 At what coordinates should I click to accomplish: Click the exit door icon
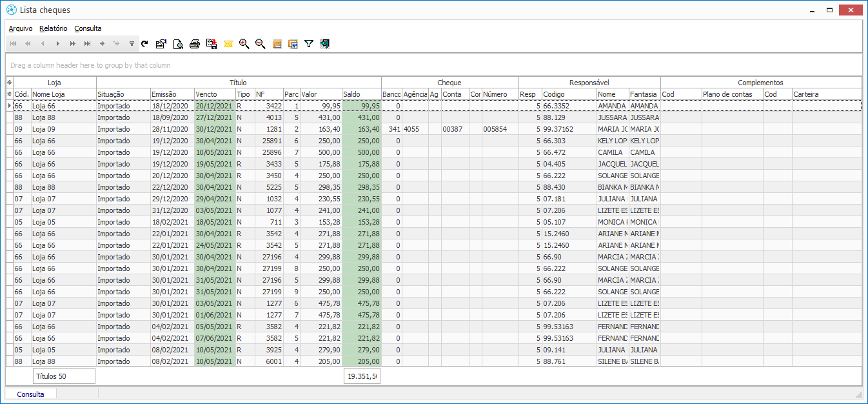[x=325, y=44]
